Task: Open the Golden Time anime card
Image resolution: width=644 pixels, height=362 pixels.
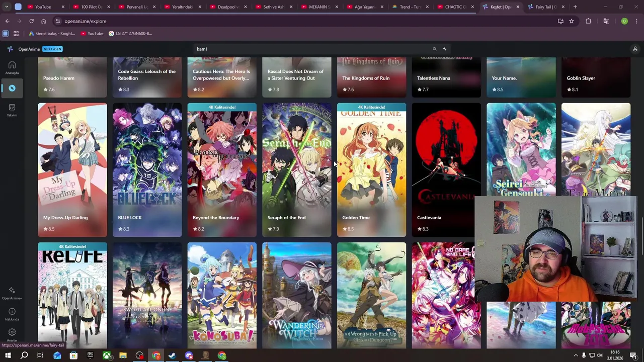Action: [371, 170]
